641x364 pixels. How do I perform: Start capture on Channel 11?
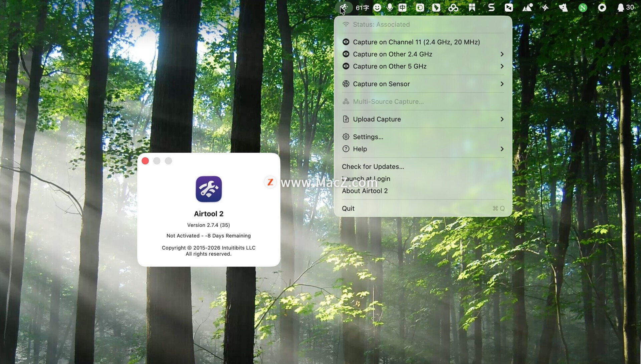(416, 42)
